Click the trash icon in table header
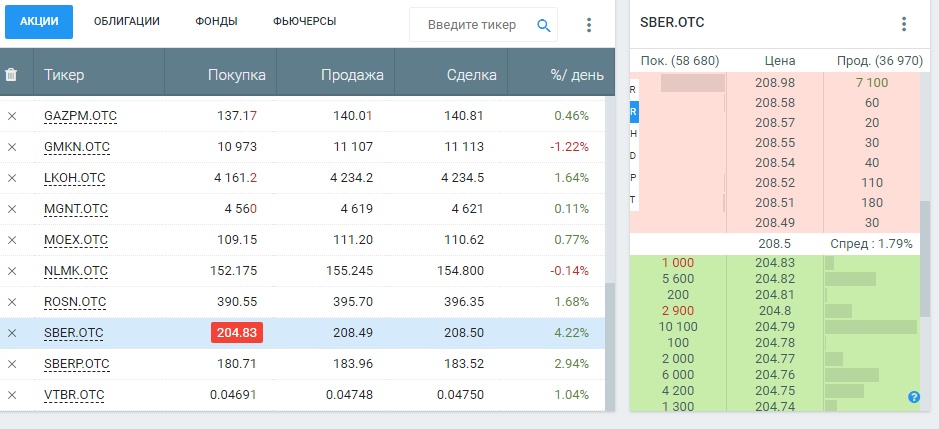This screenshot has height=429, width=939. [11, 75]
